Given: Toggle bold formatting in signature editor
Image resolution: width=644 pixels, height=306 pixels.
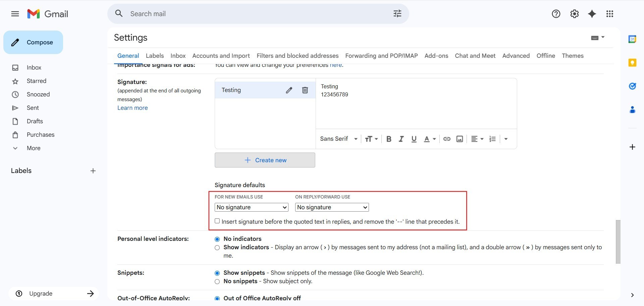Looking at the screenshot, I should (x=389, y=139).
